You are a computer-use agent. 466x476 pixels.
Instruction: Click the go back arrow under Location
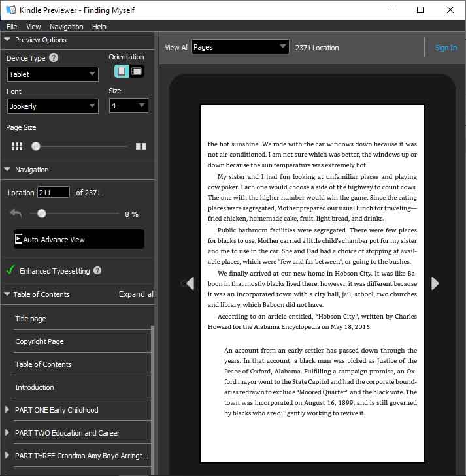tap(16, 214)
